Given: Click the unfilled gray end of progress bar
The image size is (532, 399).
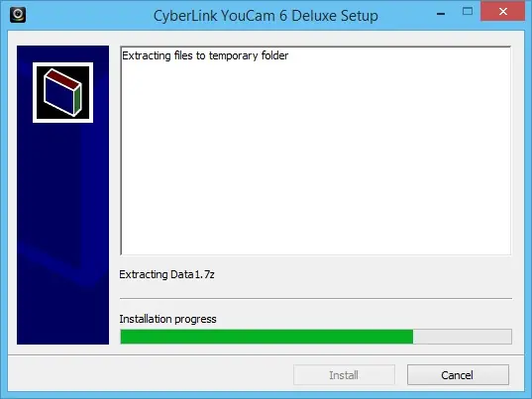Looking at the screenshot, I should point(462,337).
